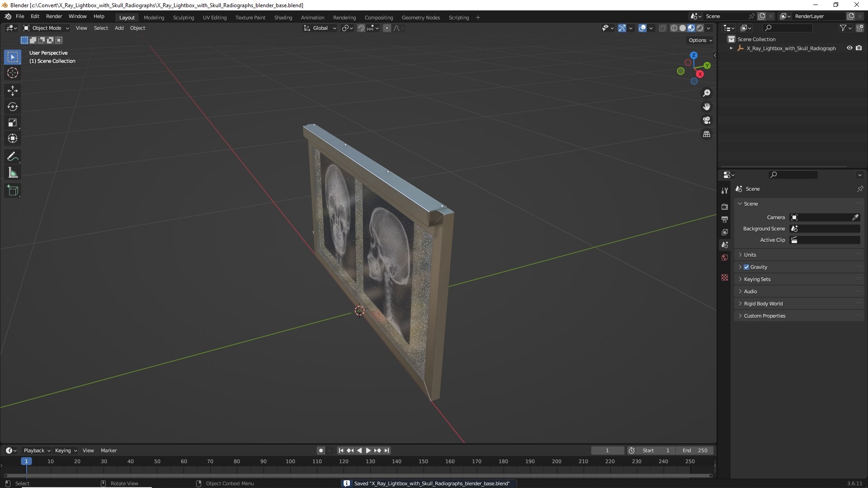Switch perspective/orthographic grid icon
868x488 pixels.
coord(707,134)
